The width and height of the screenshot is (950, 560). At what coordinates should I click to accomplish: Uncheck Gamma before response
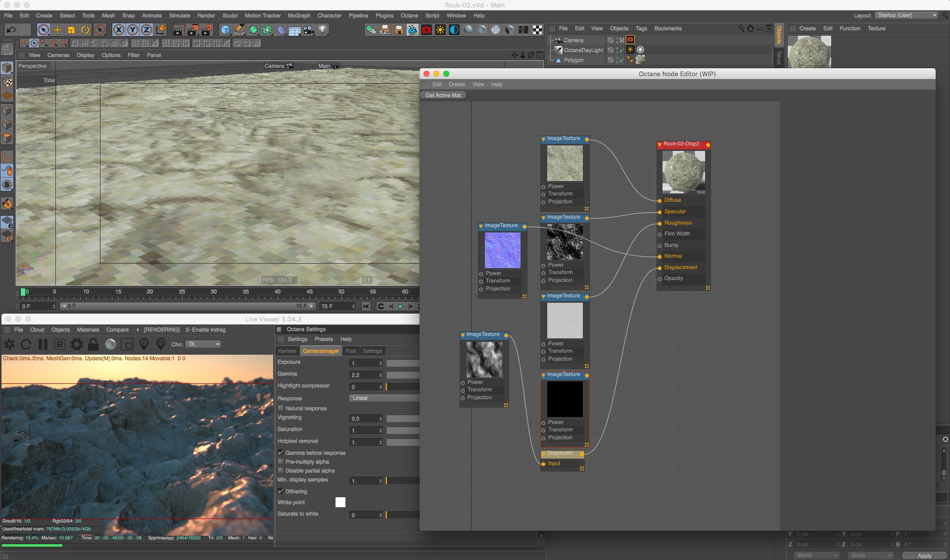pos(281,453)
